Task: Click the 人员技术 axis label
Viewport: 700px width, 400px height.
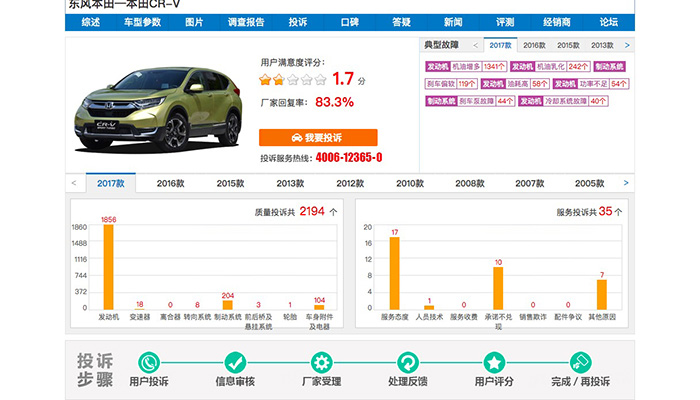Action: [x=429, y=317]
